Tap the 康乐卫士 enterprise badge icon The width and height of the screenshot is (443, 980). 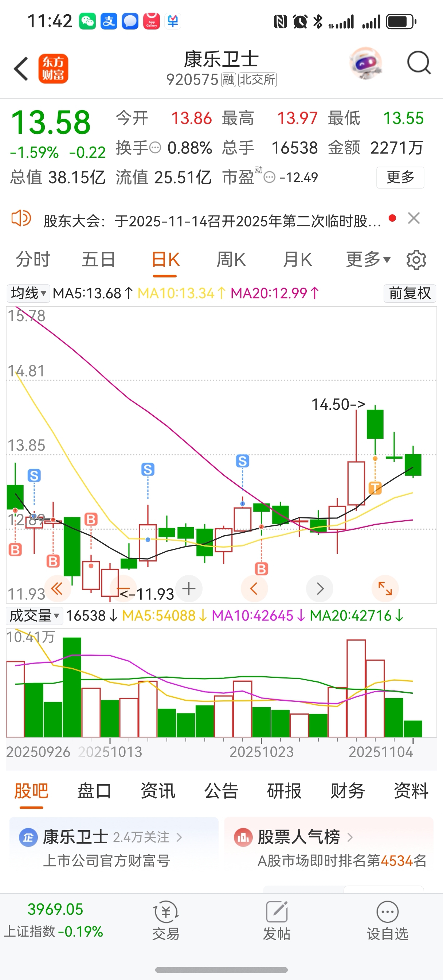[x=28, y=837]
